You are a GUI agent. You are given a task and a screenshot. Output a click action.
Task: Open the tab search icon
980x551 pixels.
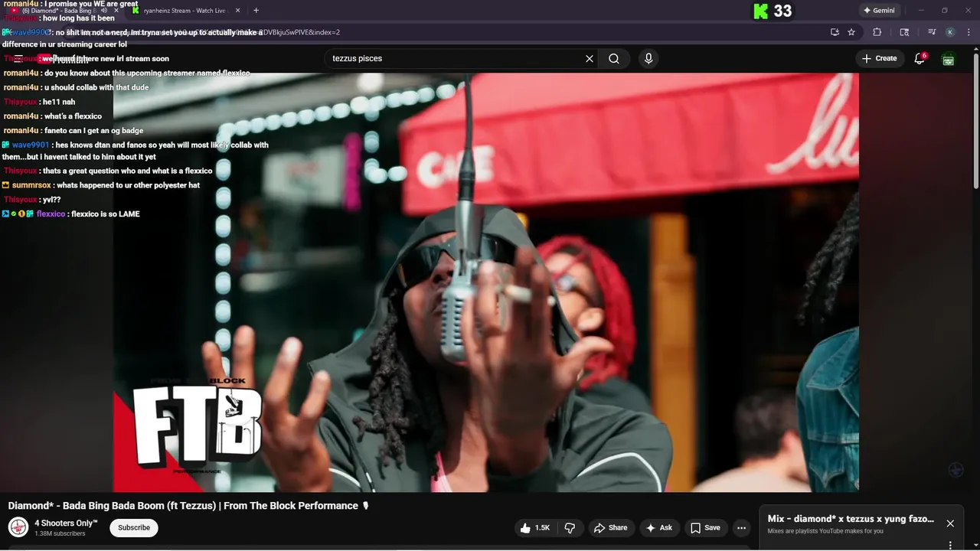(x=904, y=32)
